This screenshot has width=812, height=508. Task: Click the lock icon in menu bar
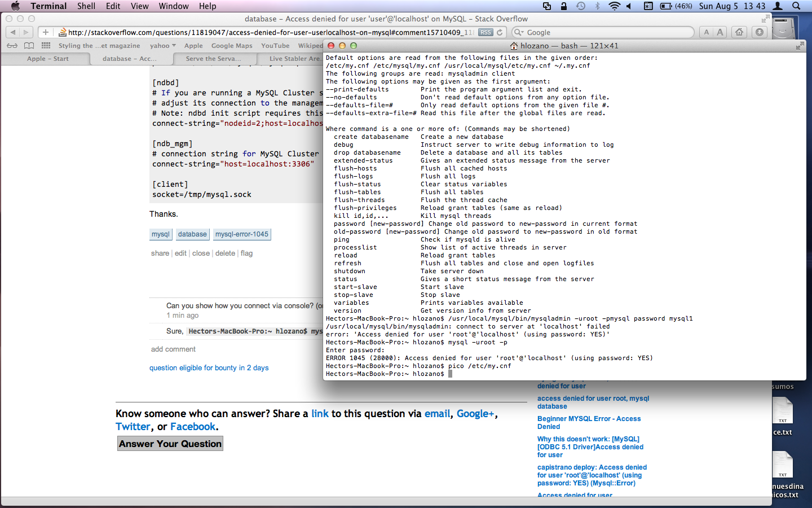coord(563,6)
